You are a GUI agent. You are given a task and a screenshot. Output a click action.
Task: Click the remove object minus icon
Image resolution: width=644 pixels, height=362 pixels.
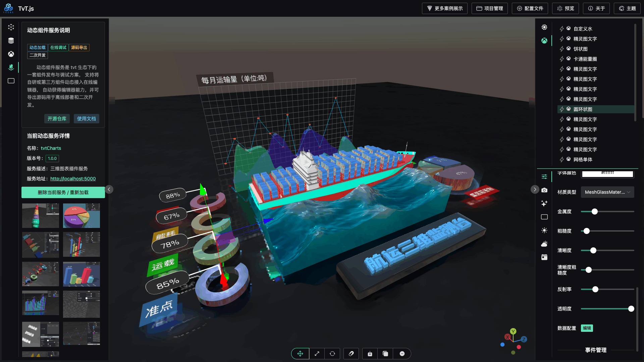402,354
